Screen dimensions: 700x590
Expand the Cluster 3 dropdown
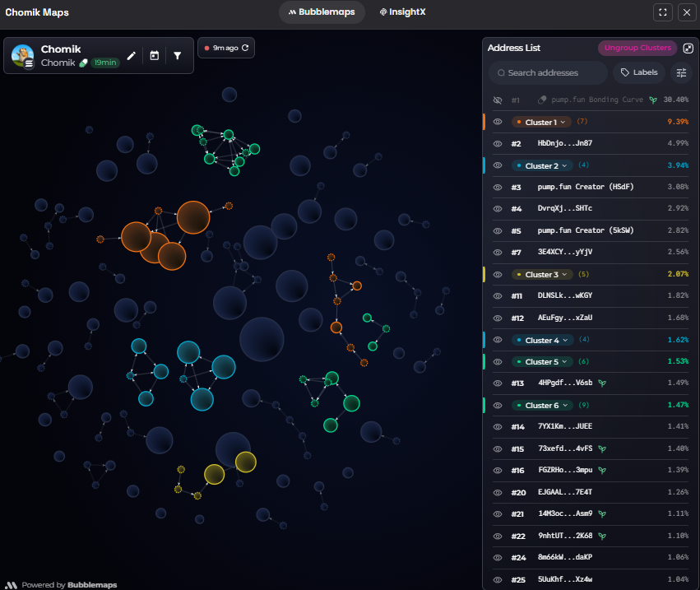click(542, 275)
